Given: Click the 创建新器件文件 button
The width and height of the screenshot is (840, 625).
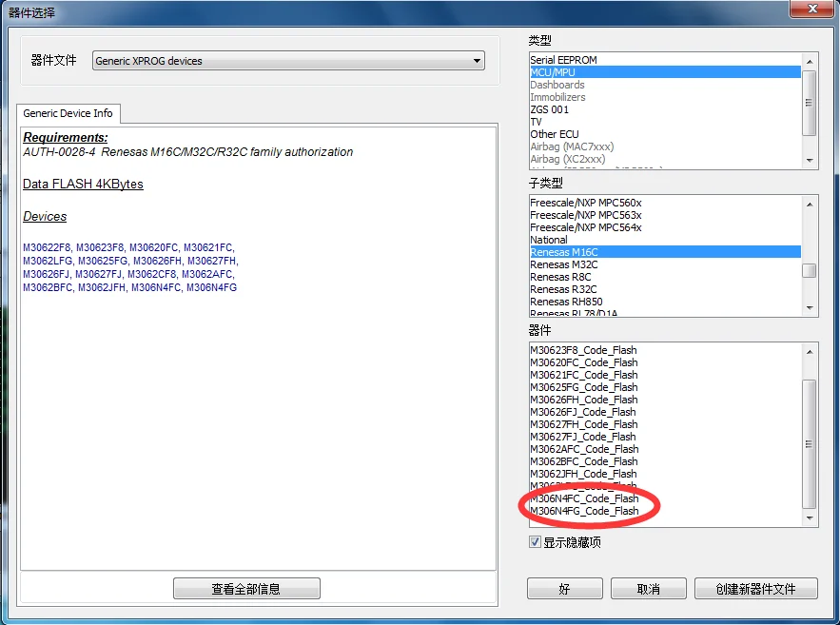Looking at the screenshot, I should [x=756, y=589].
